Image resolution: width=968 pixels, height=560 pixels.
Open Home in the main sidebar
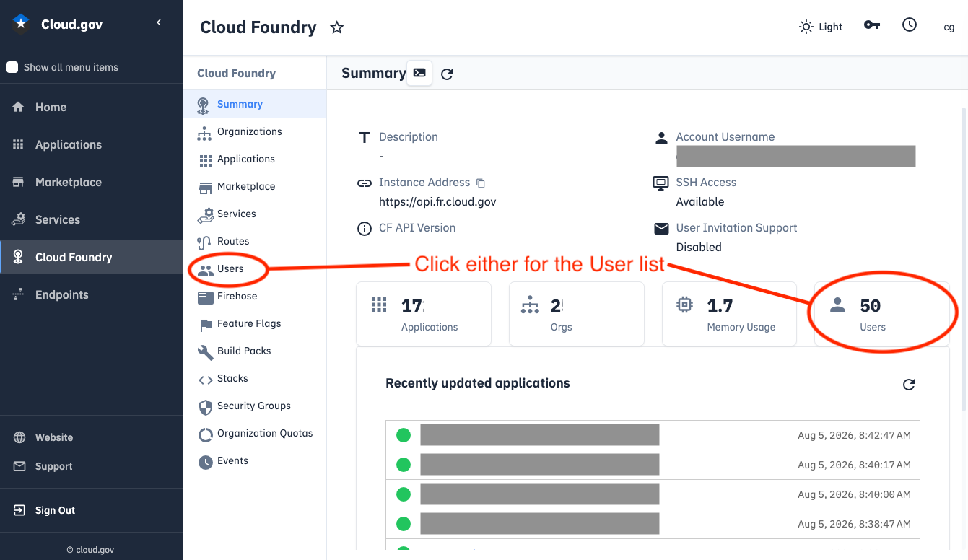click(91, 107)
